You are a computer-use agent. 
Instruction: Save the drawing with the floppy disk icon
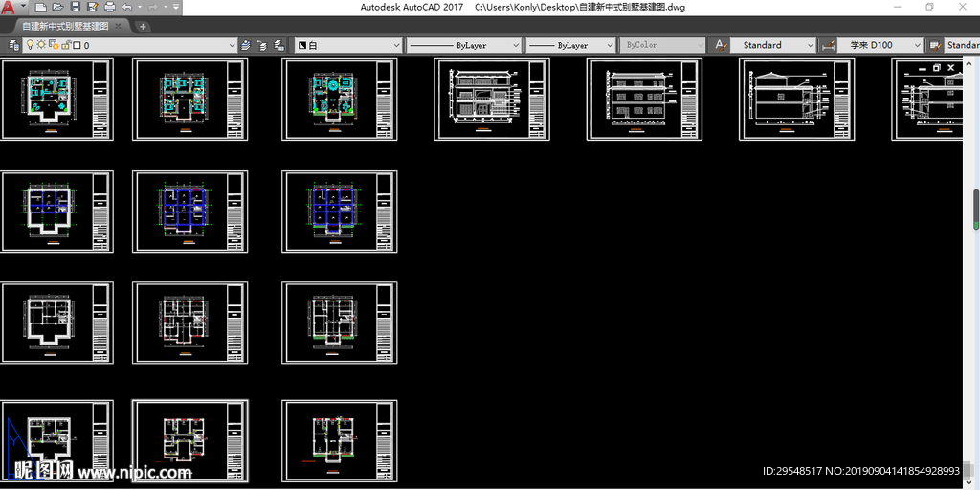[x=75, y=8]
